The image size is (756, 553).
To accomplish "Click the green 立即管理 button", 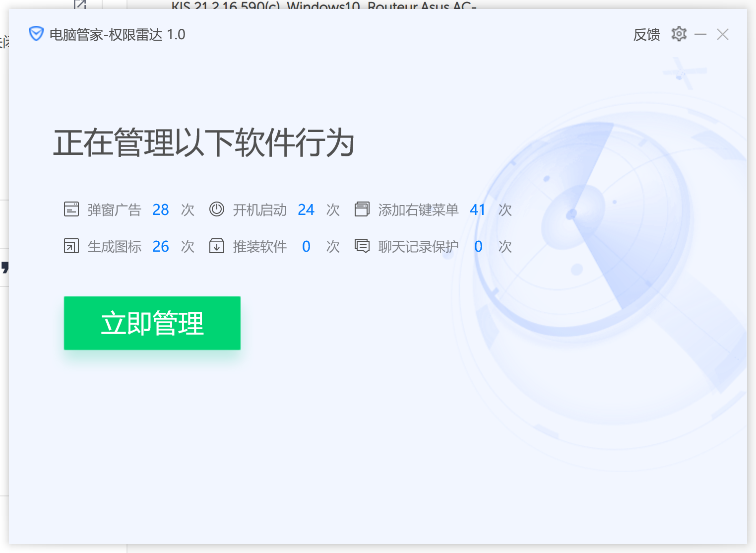I will click(152, 323).
